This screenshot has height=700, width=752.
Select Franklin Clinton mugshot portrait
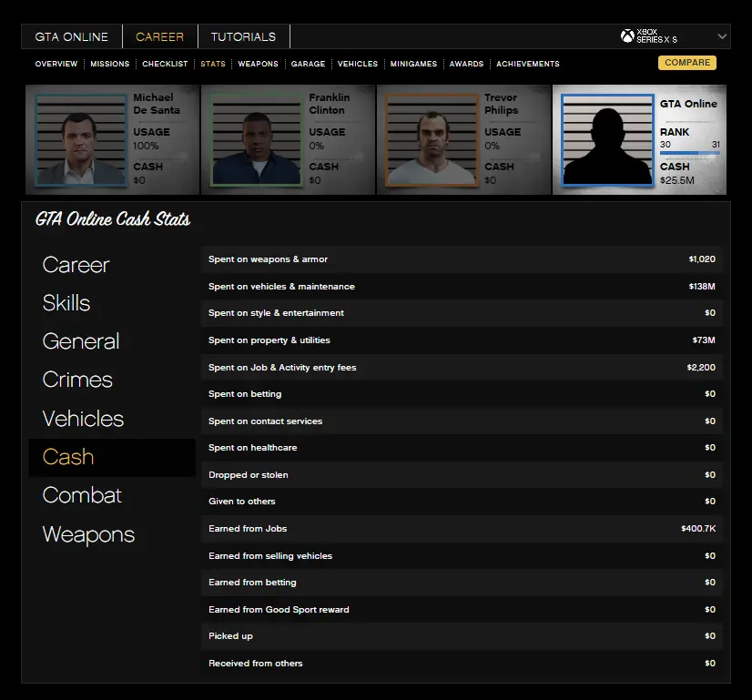[x=255, y=139]
